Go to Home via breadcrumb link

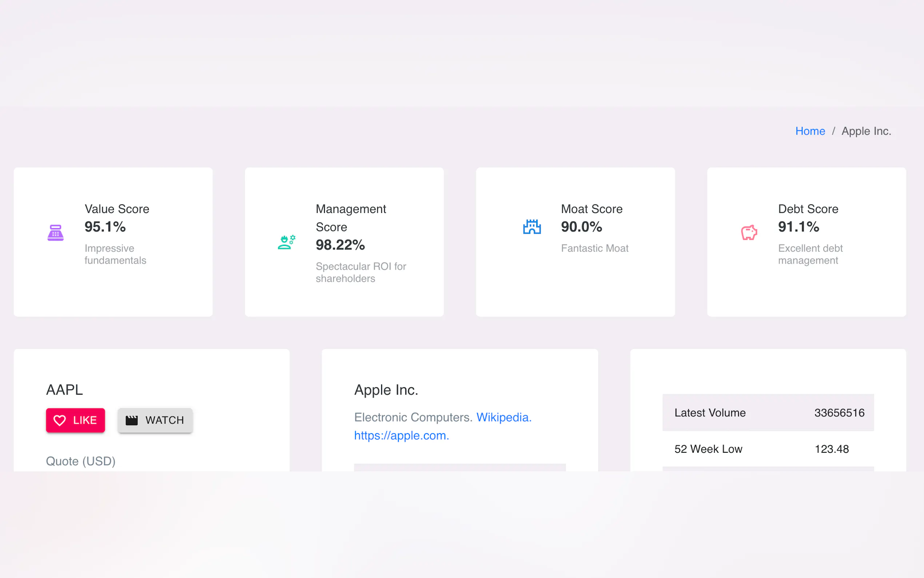coord(810,131)
